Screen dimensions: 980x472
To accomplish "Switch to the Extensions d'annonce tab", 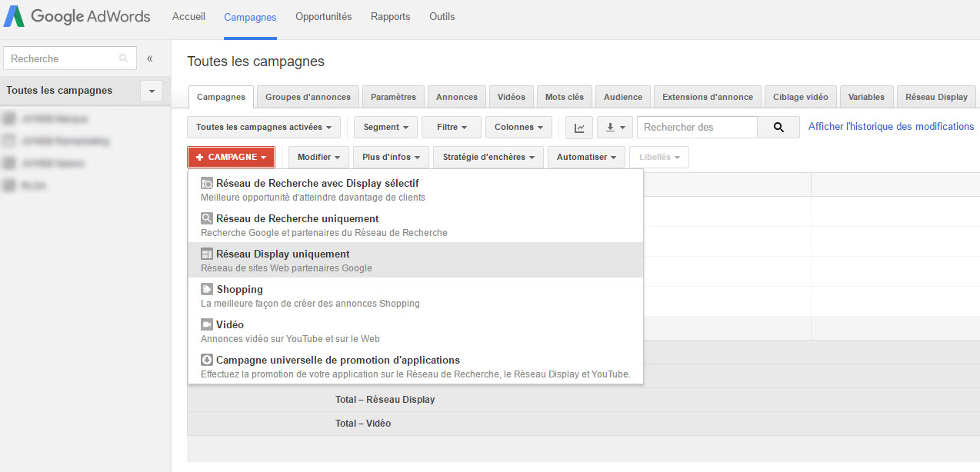I will 708,97.
